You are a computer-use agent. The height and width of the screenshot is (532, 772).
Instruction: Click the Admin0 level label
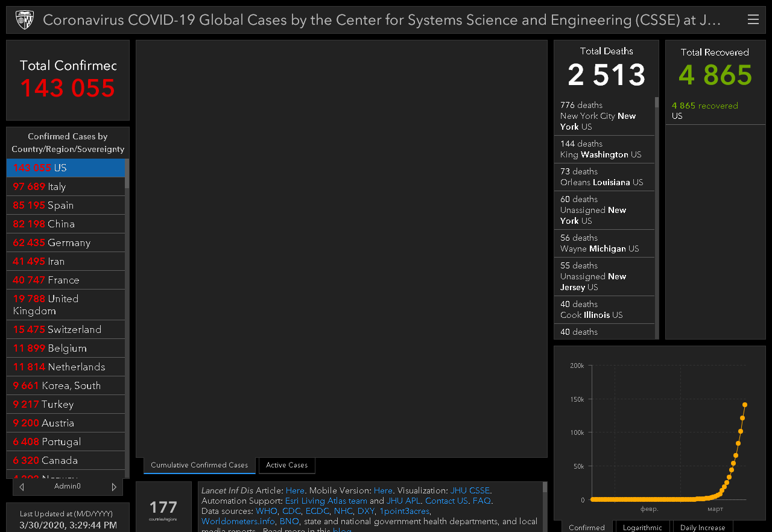68,487
